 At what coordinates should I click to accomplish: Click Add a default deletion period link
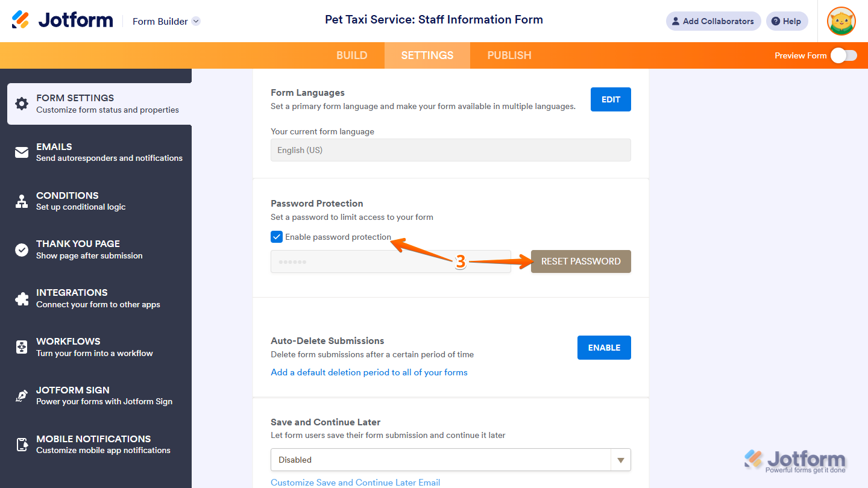coord(369,372)
